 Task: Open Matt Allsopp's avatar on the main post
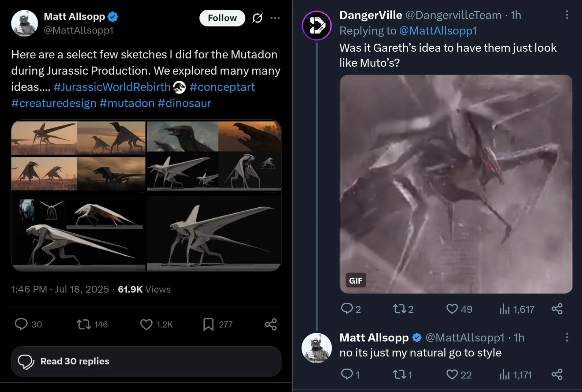pyautogui.click(x=24, y=23)
